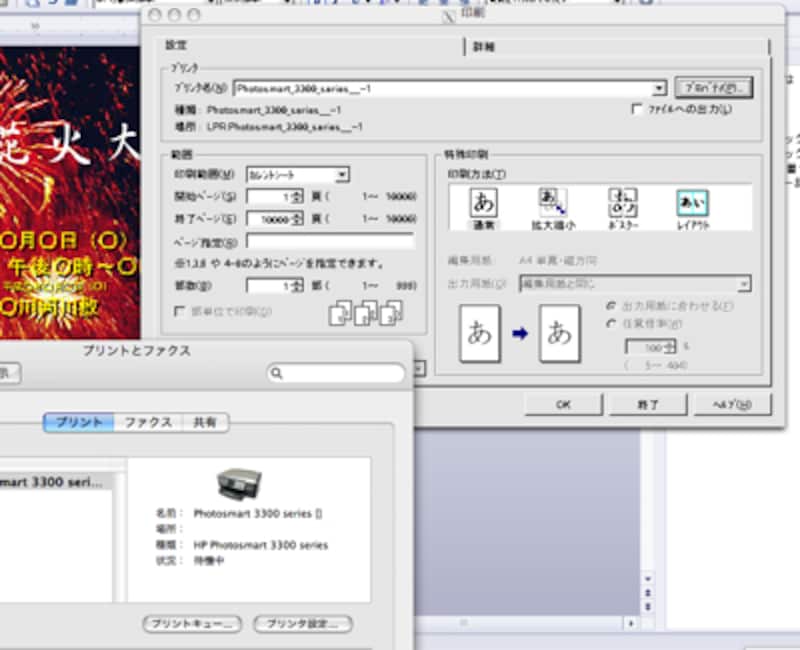The image size is (800, 650).
Task: Toggle the 部単位で印刷 checkbox
Action: 180,311
